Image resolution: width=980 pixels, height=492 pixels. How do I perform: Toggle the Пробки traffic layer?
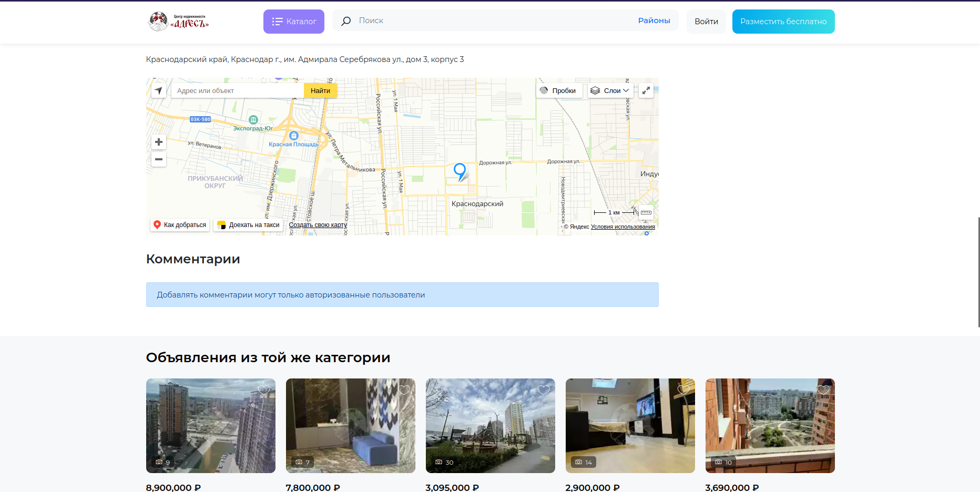coord(558,90)
